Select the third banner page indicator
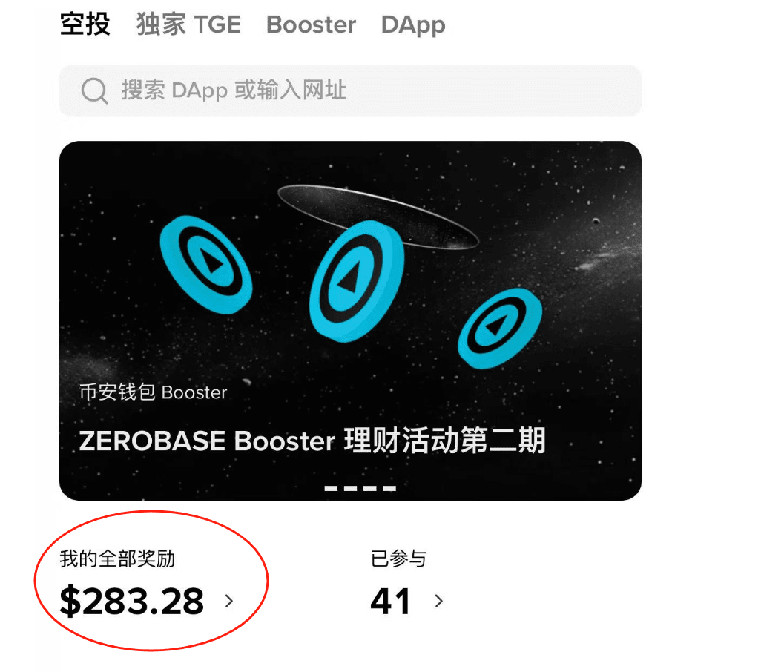 click(370, 488)
